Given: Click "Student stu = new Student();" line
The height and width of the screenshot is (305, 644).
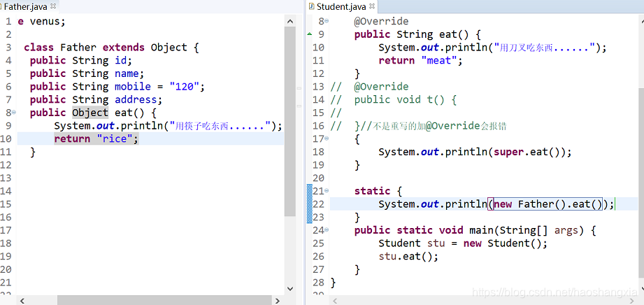Looking at the screenshot, I should click(x=464, y=243).
